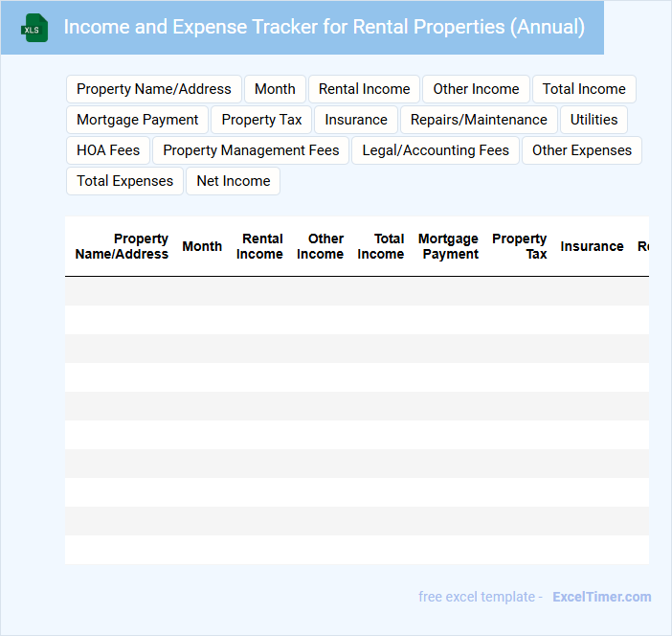The width and height of the screenshot is (672, 636).
Task: Click the Rental Income tag
Action: (x=364, y=89)
